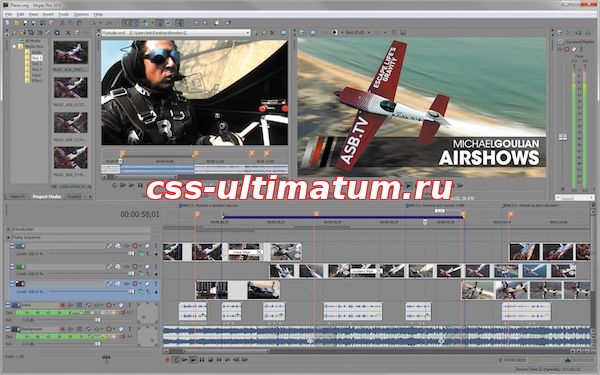The width and height of the screenshot is (600, 375).
Task: Click the Background track surround panner
Action: pos(147,337)
